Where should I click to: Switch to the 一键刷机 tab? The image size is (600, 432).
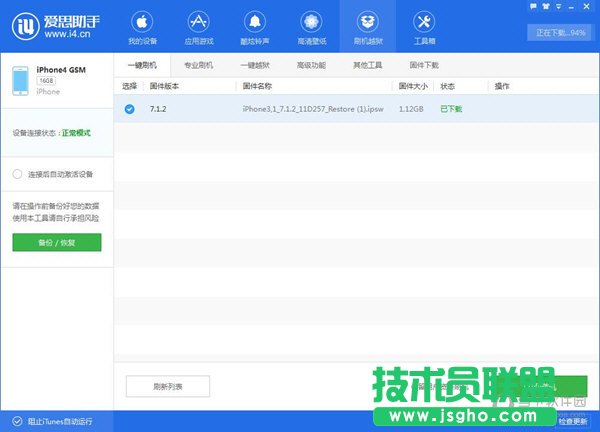142,65
